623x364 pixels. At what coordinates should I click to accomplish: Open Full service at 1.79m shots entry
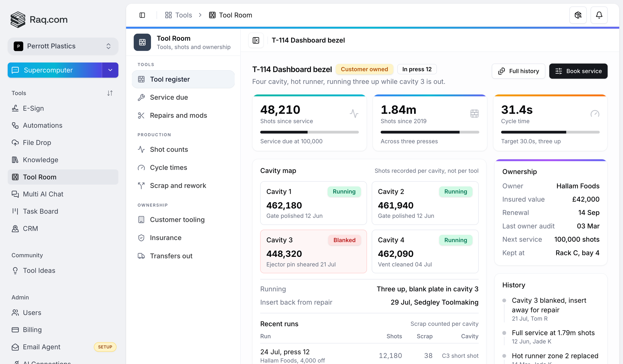click(x=551, y=337)
